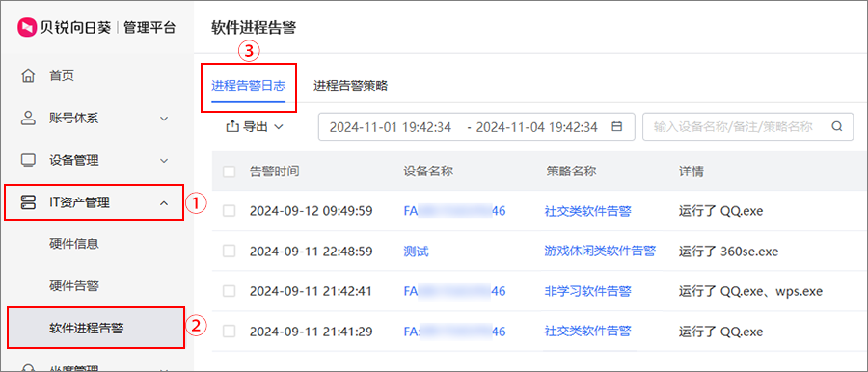
Task: Click the server icon beside IT资产管理
Action: point(28,202)
